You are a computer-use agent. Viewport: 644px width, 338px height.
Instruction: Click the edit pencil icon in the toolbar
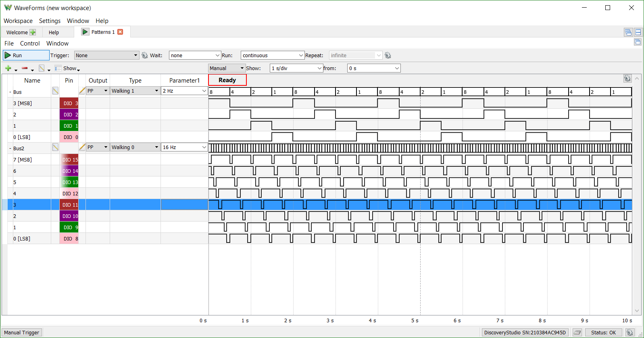pyautogui.click(x=42, y=68)
